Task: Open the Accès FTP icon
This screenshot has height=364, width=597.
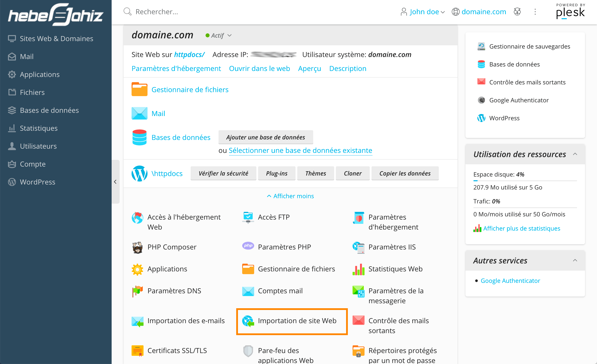Action: click(x=248, y=217)
